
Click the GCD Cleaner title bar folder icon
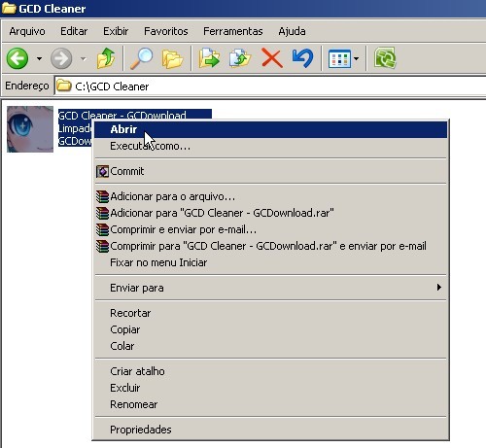click(x=9, y=8)
